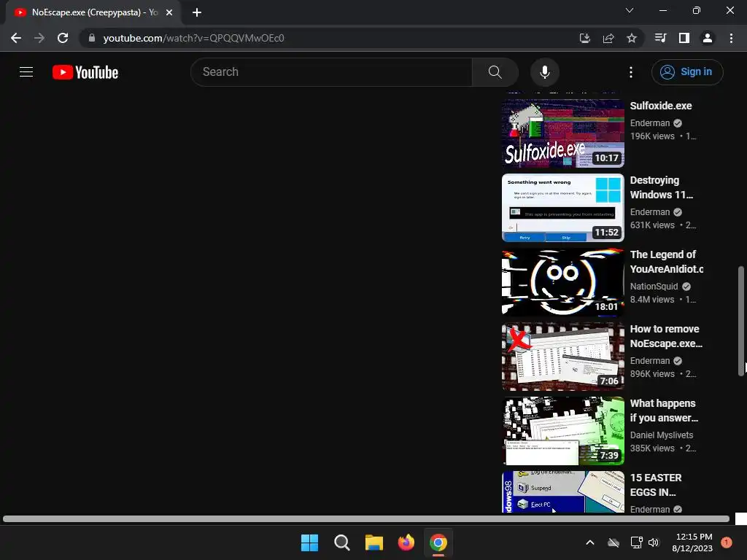
Task: Open a new browser tab
Action: 197,12
